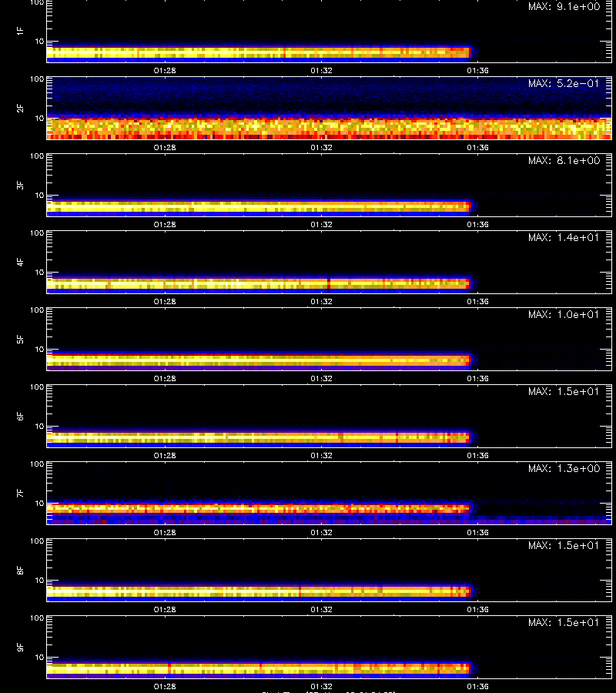The height and width of the screenshot is (693, 616).
Task: Click the '01:36' time tick under panel 6F
Action: pos(477,455)
